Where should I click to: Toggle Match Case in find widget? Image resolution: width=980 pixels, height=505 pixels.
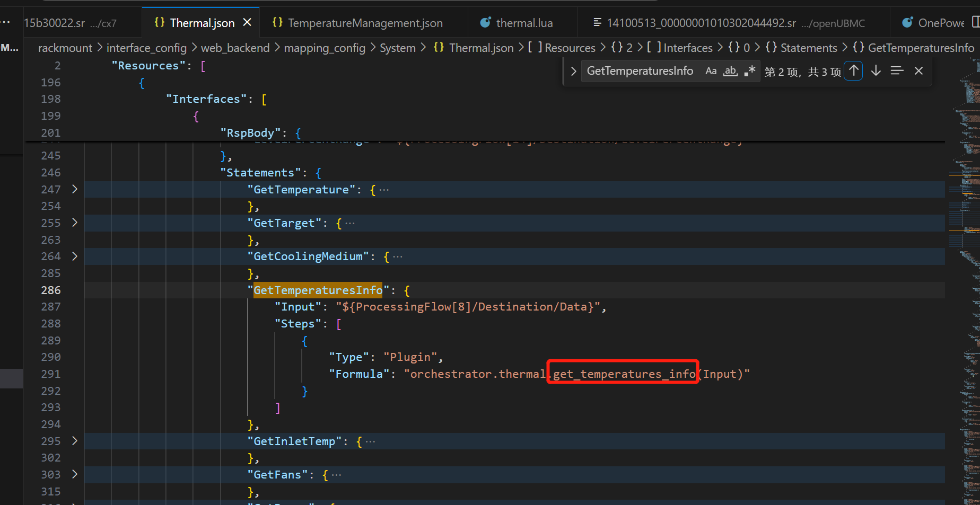tap(711, 71)
